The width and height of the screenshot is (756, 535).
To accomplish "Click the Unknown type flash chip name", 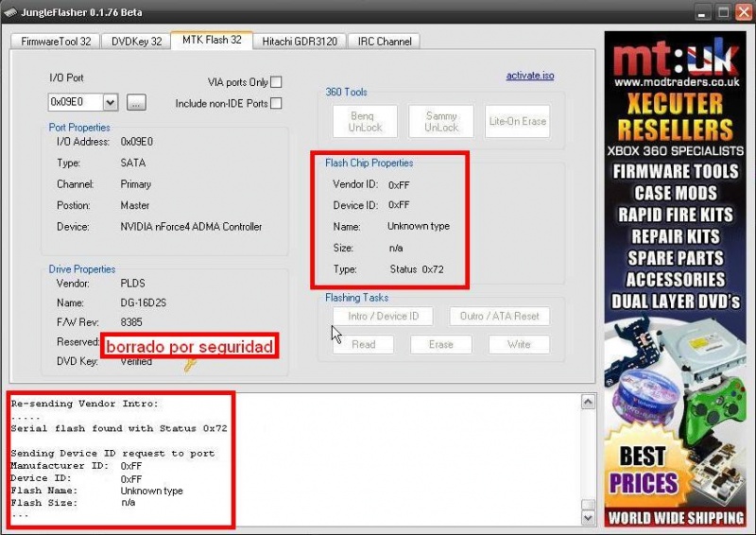I will 419,226.
